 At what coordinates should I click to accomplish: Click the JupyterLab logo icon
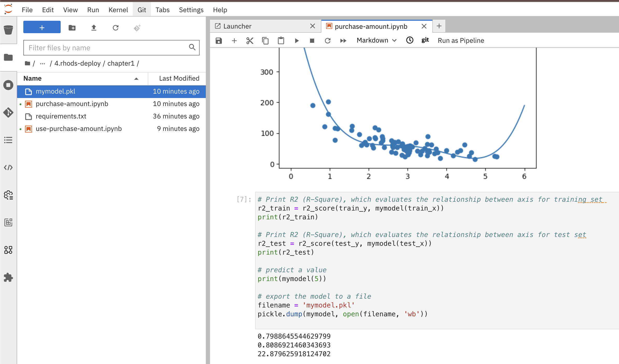[x=8, y=9]
